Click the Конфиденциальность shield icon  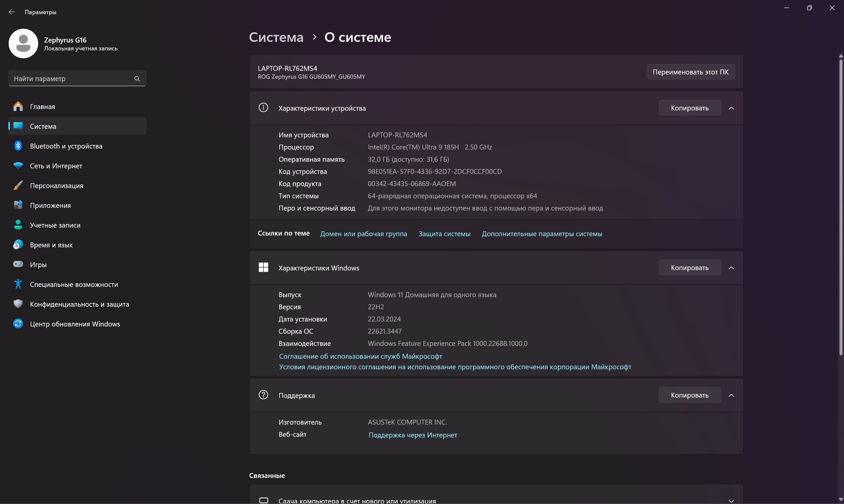pyautogui.click(x=18, y=304)
